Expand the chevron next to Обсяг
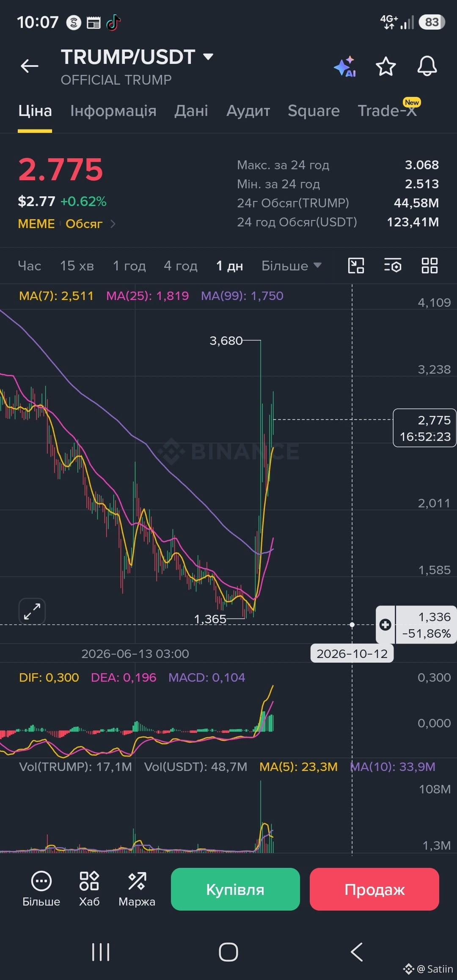 click(x=113, y=224)
